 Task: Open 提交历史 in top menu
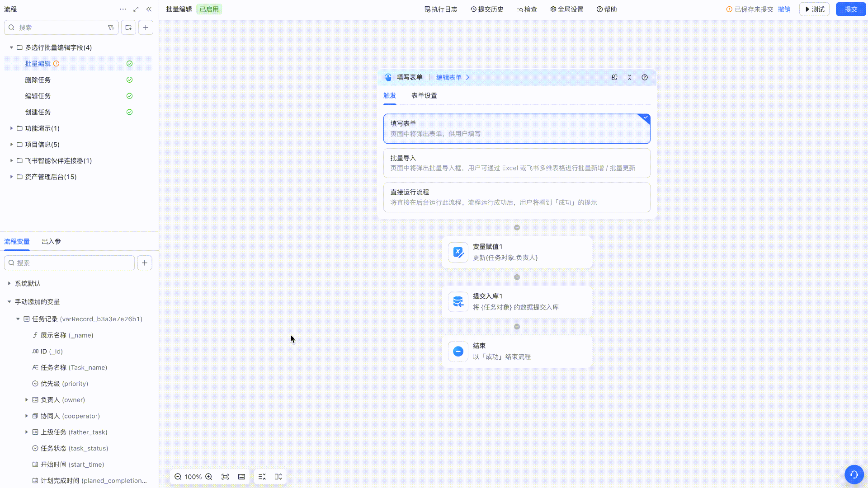[x=487, y=9]
